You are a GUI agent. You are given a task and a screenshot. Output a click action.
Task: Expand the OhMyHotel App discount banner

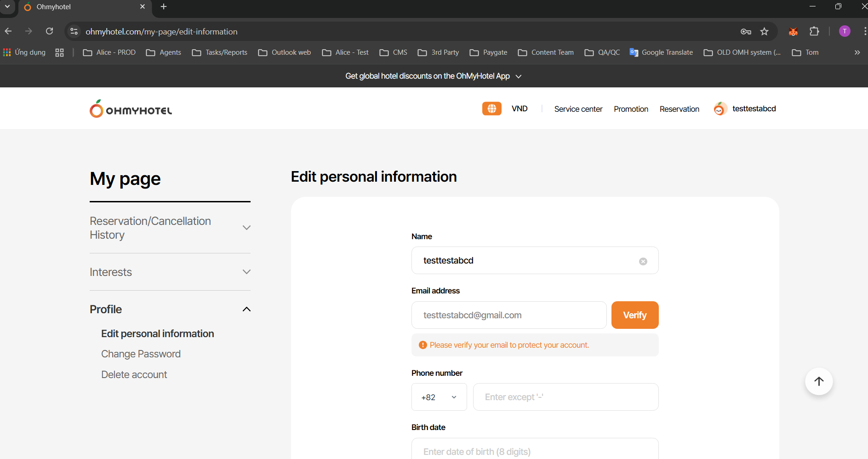point(519,76)
